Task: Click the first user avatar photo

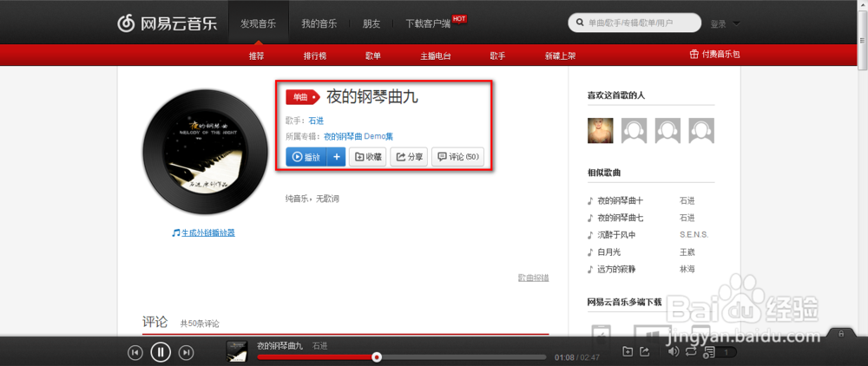Action: (x=600, y=131)
